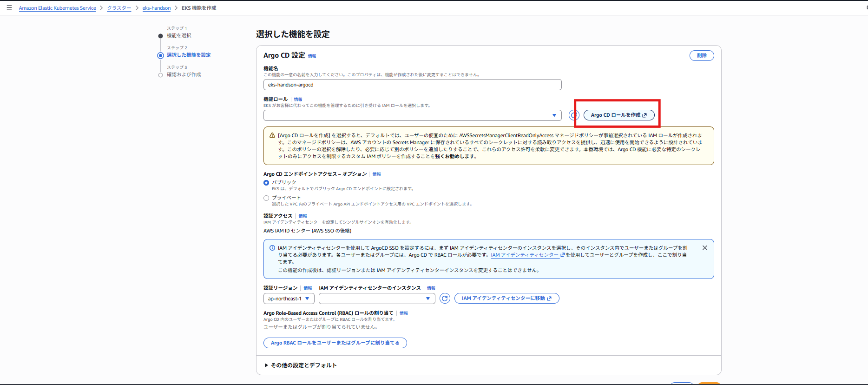This screenshot has width=868, height=385.
Task: Open 情報 link next to 機能ロール
Action: click(298, 100)
